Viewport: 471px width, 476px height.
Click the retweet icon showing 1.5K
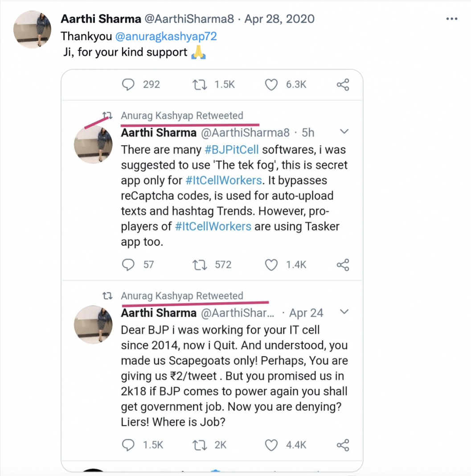[198, 84]
